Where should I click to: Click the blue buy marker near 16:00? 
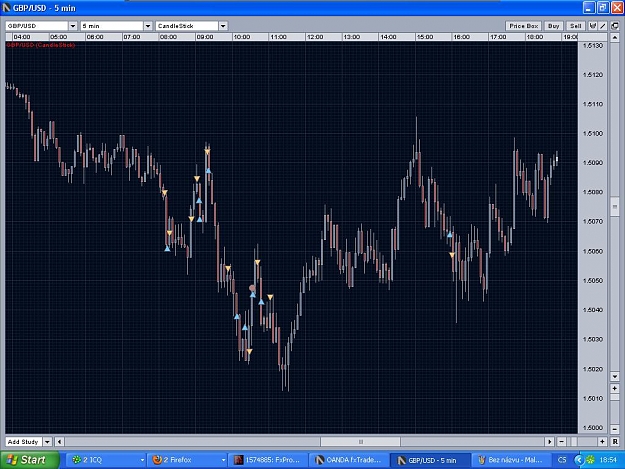(x=450, y=235)
